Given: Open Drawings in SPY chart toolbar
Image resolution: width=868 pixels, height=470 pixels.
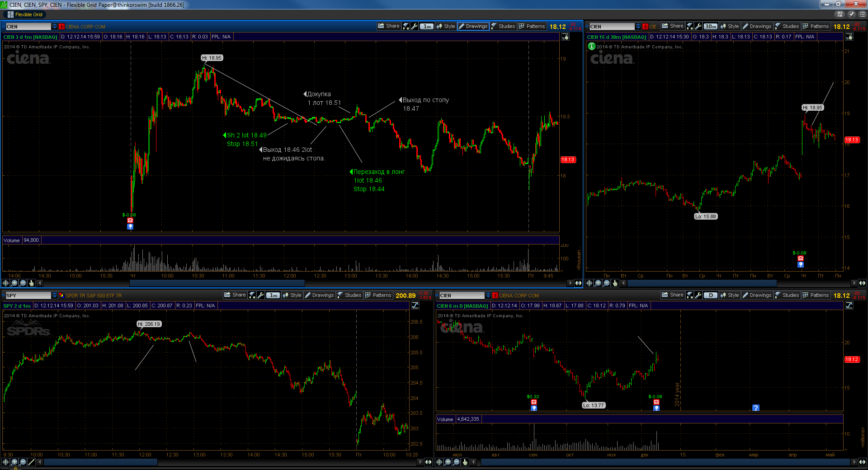Looking at the screenshot, I should pyautogui.click(x=320, y=295).
